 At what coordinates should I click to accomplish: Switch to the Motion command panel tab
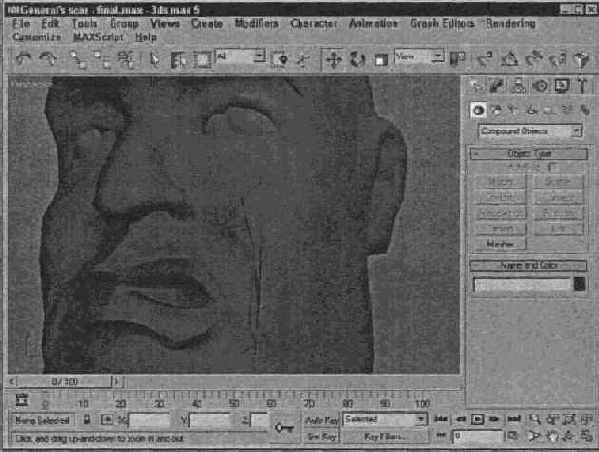pyautogui.click(x=540, y=86)
